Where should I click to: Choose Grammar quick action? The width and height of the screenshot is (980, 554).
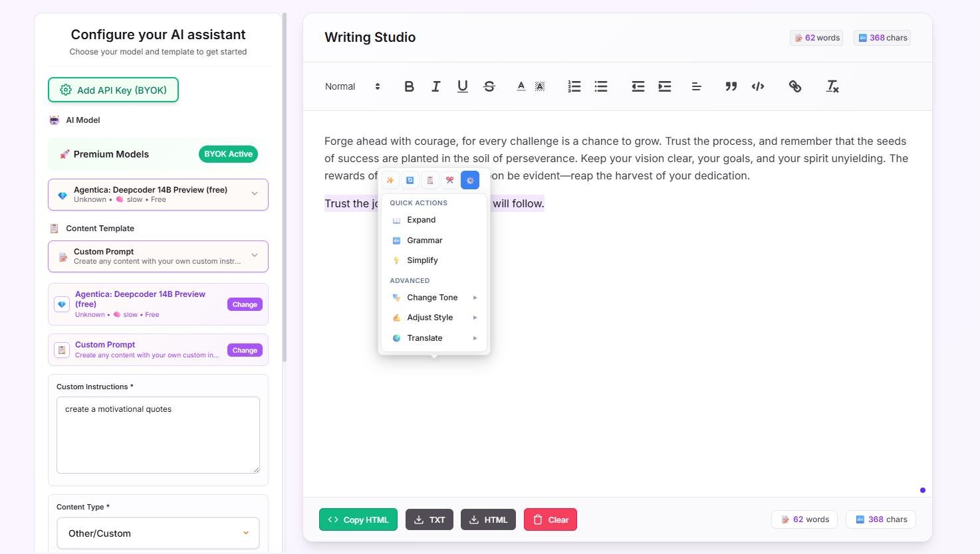pyautogui.click(x=434, y=240)
